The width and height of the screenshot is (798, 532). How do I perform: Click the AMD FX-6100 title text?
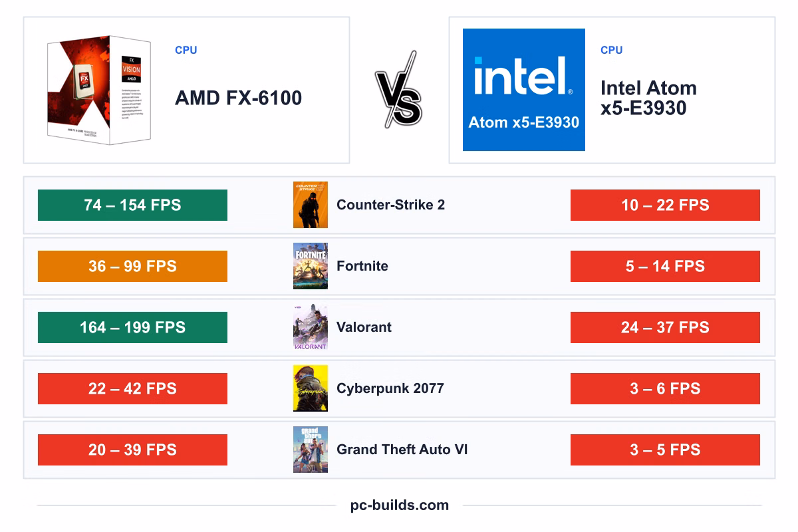click(238, 98)
